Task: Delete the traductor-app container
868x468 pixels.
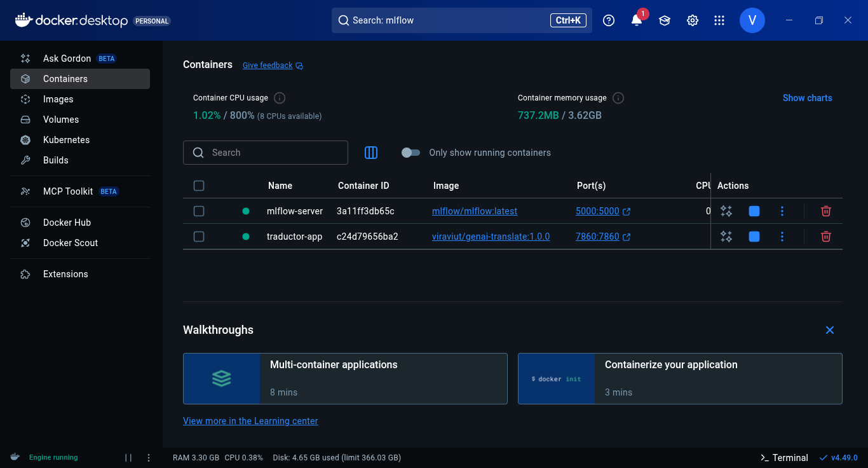Action: (826, 237)
